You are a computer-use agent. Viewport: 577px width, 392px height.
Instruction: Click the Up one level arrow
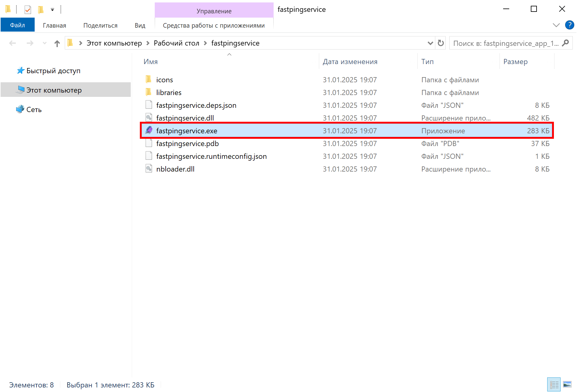(x=57, y=43)
